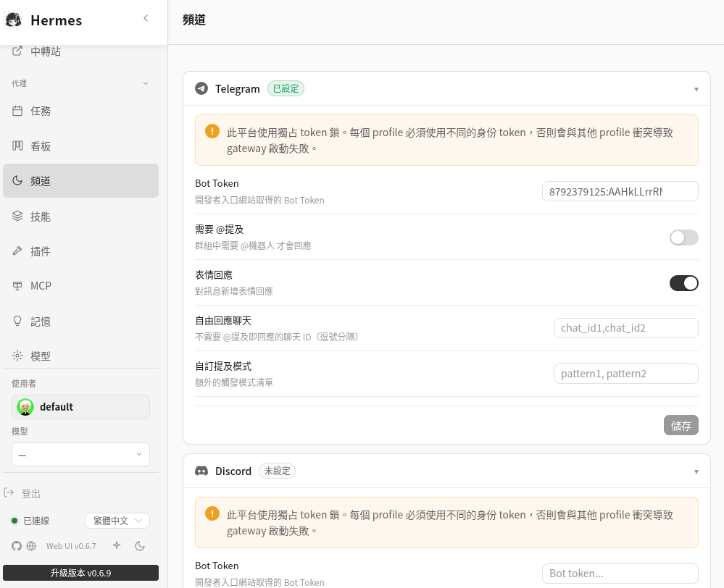Click the 已設定 status badge
This screenshot has width=724, height=588.
tap(286, 88)
